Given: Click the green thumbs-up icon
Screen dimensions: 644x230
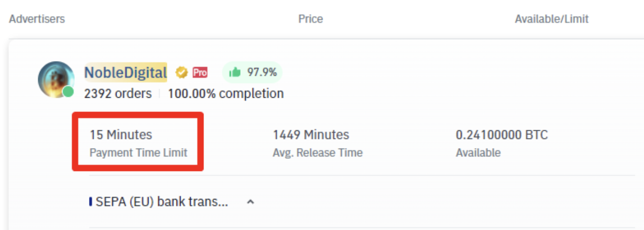Looking at the screenshot, I should [x=235, y=73].
